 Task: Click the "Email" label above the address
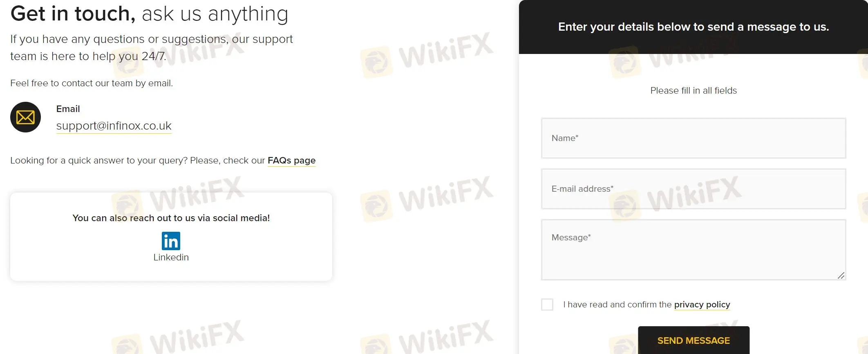click(x=68, y=109)
